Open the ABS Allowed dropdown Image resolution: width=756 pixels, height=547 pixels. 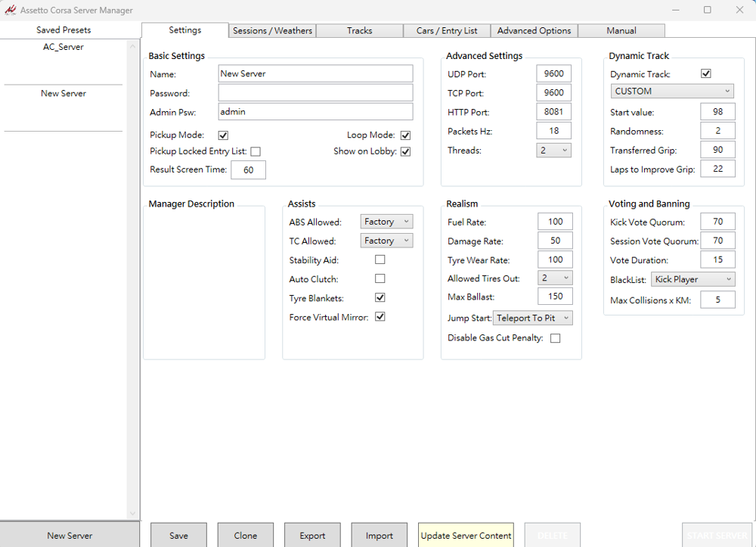coord(386,222)
